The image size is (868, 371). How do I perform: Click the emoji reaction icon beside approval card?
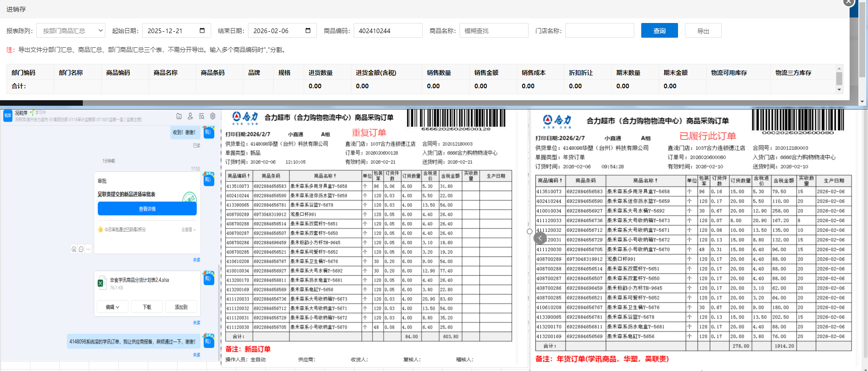click(x=74, y=249)
